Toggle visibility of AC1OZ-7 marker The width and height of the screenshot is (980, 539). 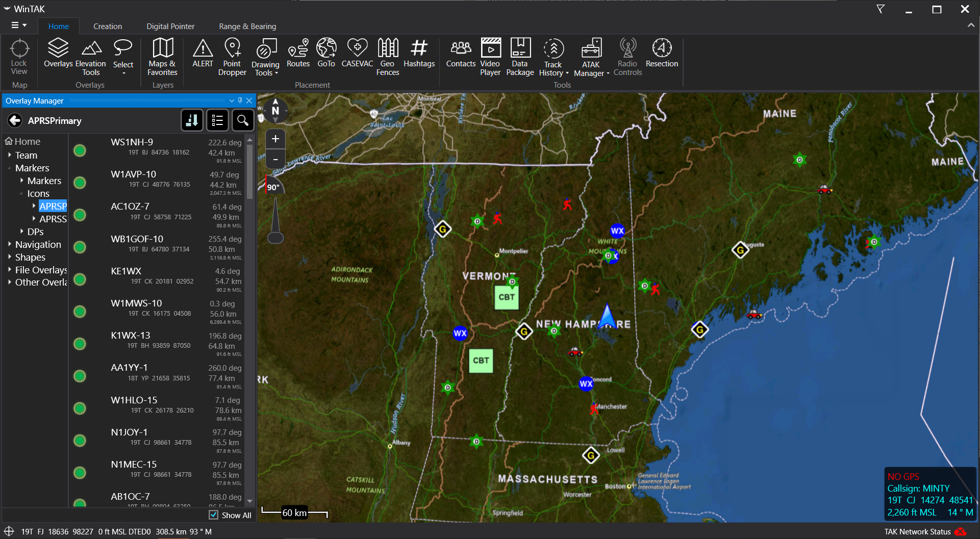click(80, 215)
